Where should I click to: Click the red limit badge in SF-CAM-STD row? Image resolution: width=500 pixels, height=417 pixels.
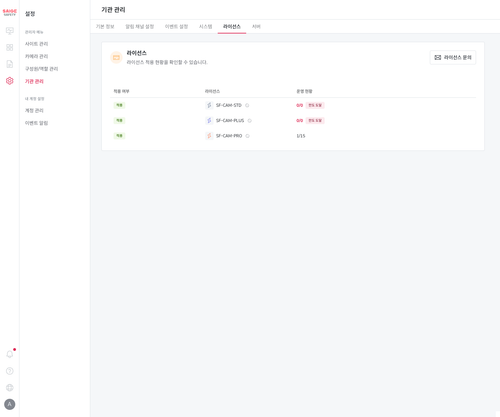[x=315, y=105]
